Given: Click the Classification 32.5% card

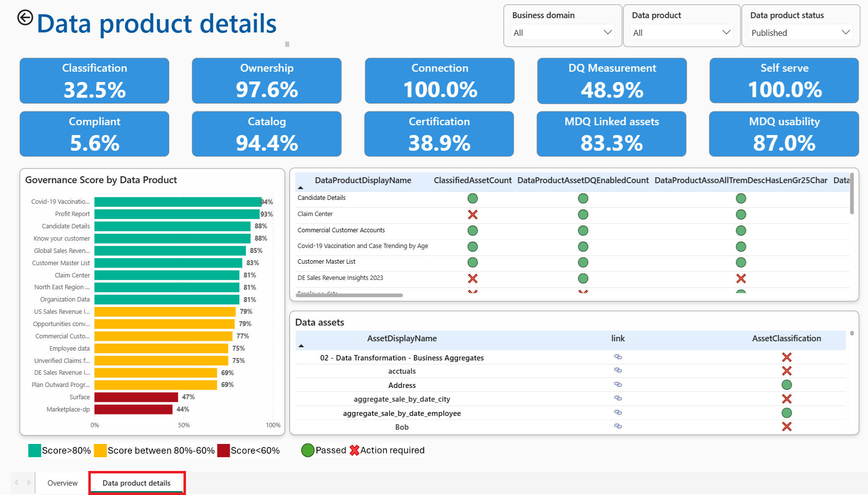Looking at the screenshot, I should click(x=94, y=81).
